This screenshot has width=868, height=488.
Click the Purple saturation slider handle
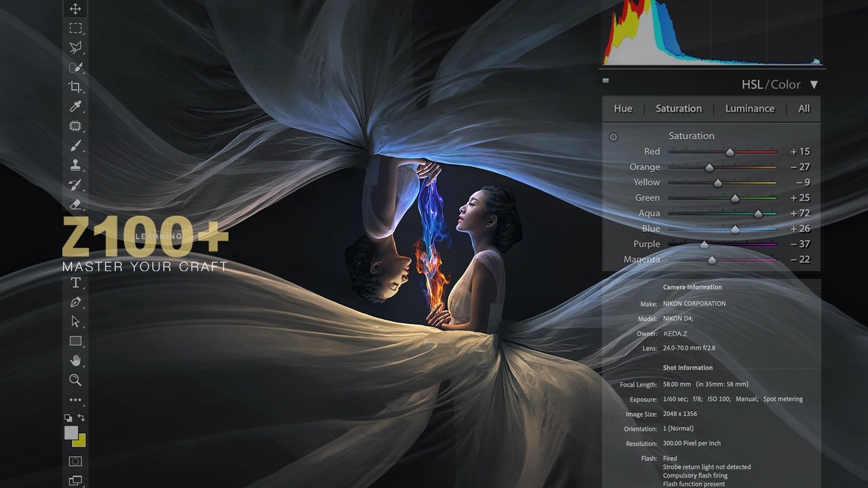click(704, 245)
